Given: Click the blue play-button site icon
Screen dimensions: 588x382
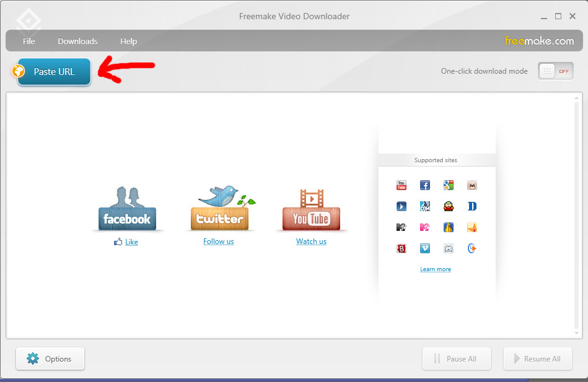Looking at the screenshot, I should (x=402, y=206).
